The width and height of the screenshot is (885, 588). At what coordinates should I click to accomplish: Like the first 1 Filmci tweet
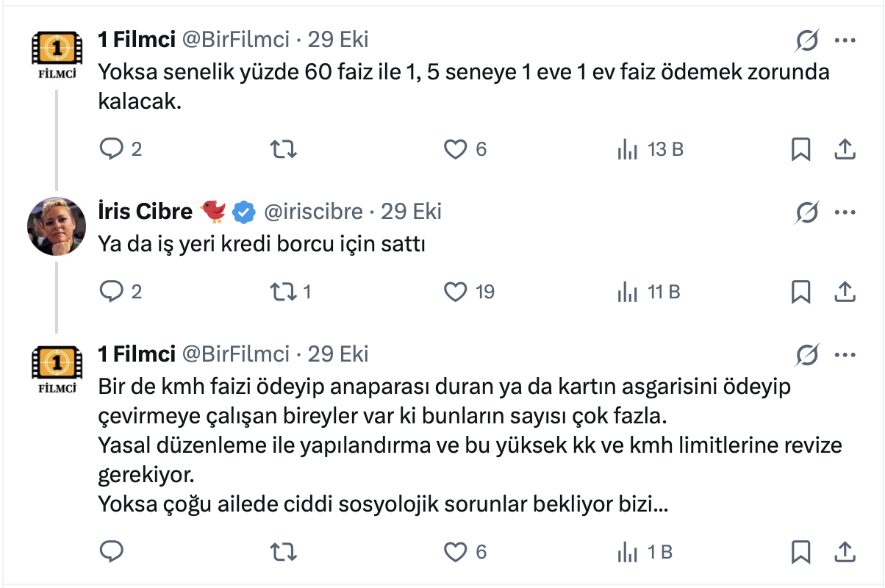pos(456,150)
